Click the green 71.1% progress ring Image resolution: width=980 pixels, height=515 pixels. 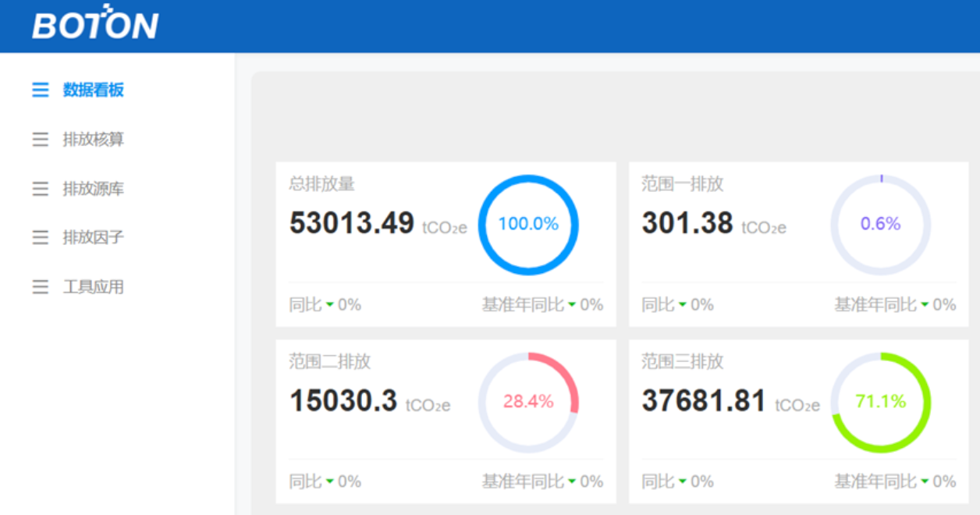coord(880,402)
